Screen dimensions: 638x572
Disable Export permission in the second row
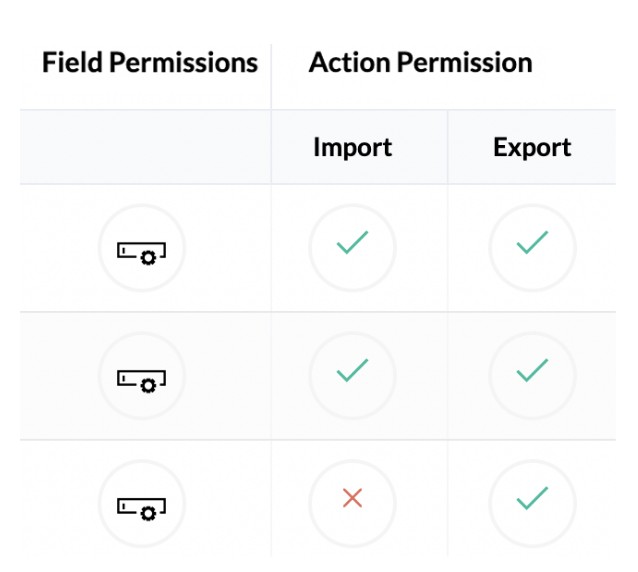(x=532, y=373)
